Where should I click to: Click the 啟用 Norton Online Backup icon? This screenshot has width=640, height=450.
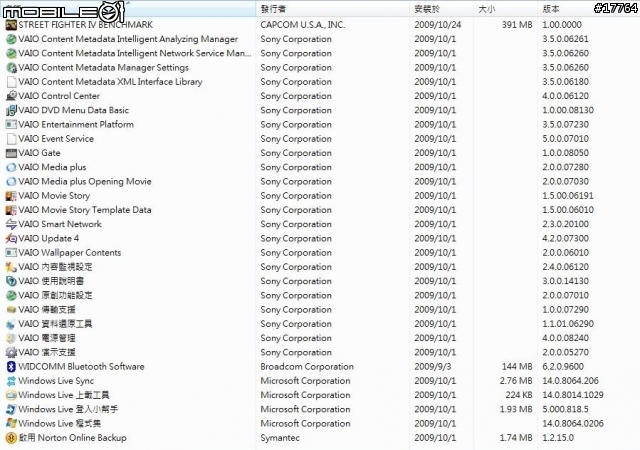pos(11,438)
